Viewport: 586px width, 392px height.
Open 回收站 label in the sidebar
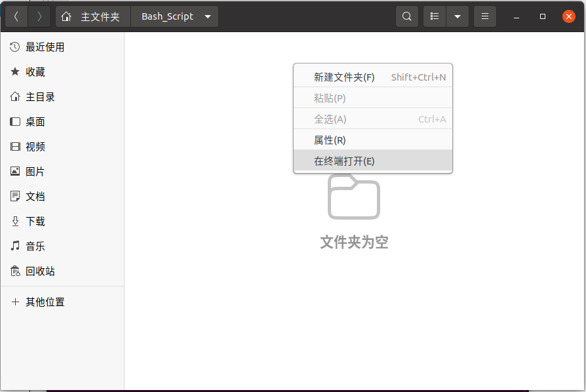pos(40,271)
